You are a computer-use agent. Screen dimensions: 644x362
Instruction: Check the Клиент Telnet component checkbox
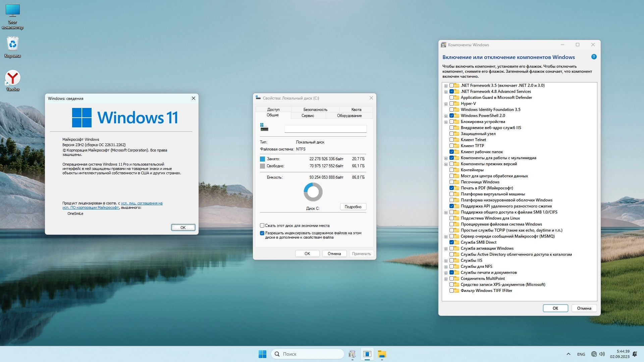pos(451,140)
